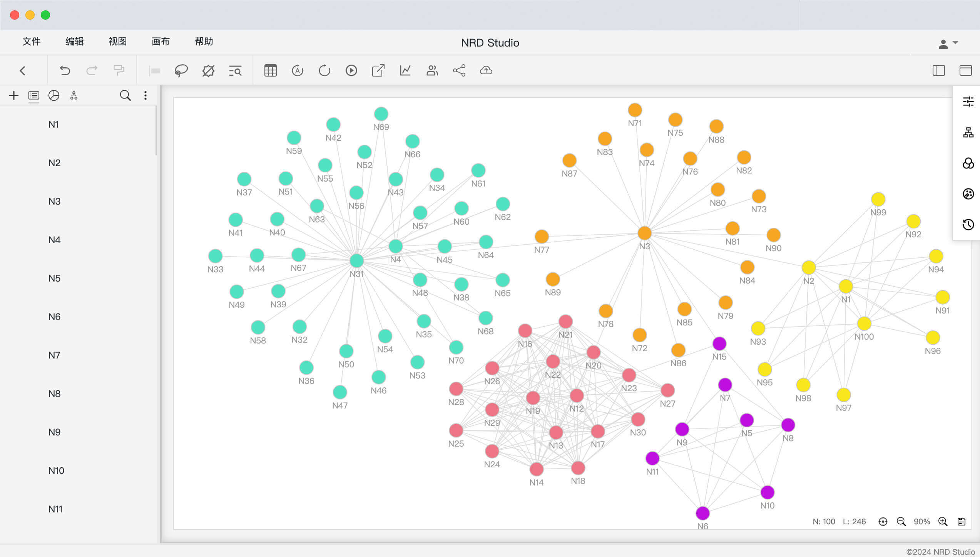
Task: Open the 视图 menu
Action: point(117,42)
